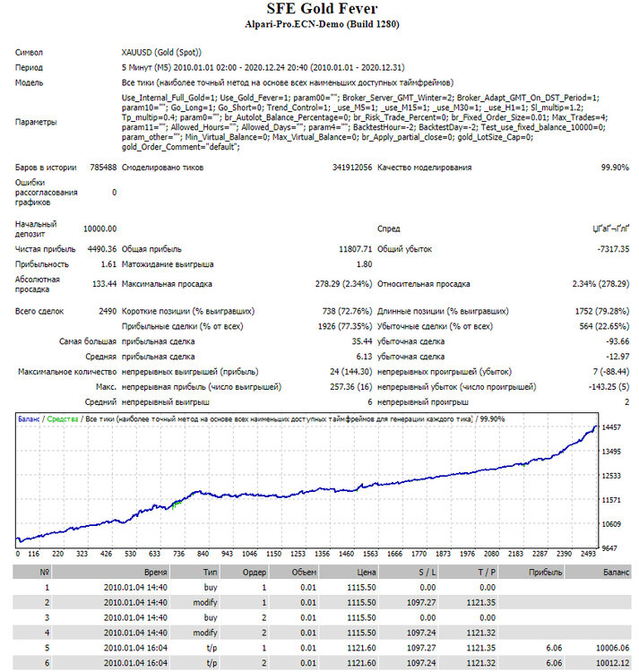The width and height of the screenshot is (639, 672).
Task: Select the maximal drawdown value 278.29 (2.34%)
Action: 344,284
